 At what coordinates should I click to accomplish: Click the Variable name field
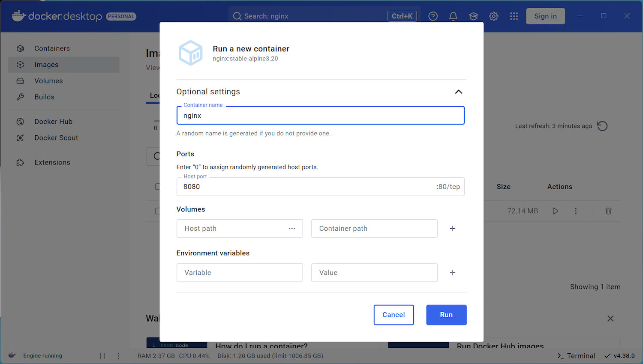pyautogui.click(x=240, y=273)
